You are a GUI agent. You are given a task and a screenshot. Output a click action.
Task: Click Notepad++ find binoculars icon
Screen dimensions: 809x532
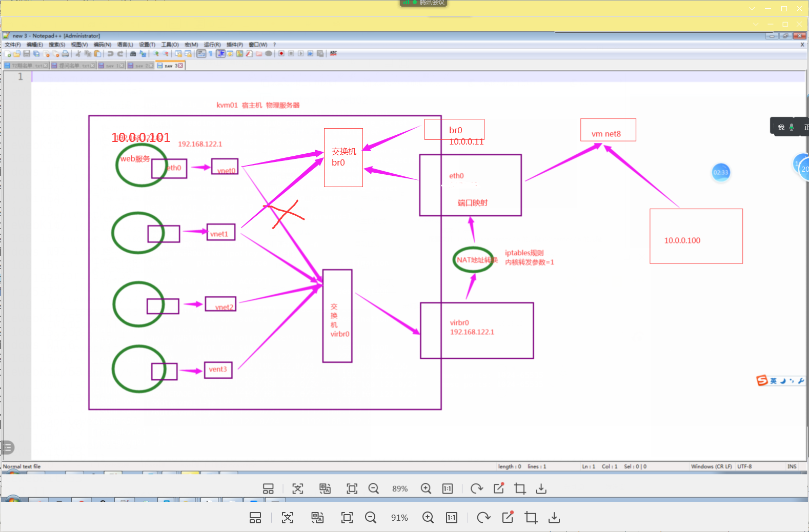pyautogui.click(x=133, y=53)
